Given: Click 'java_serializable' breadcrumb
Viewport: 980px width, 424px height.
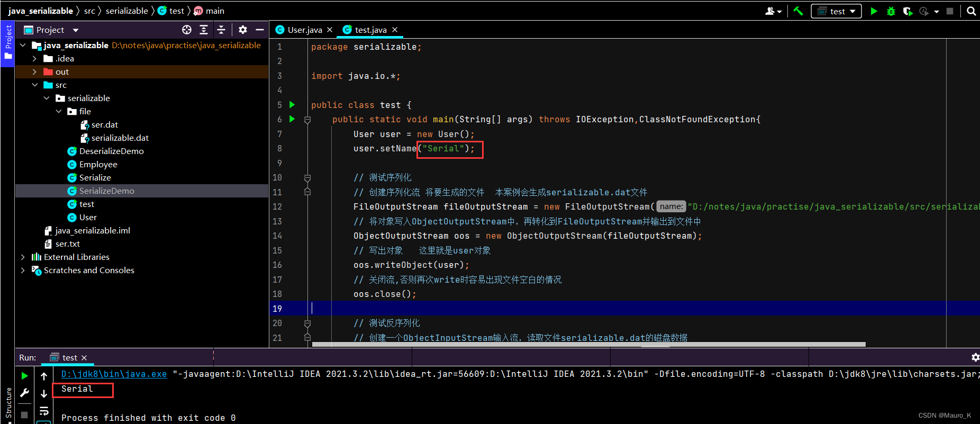Looking at the screenshot, I should coord(41,11).
